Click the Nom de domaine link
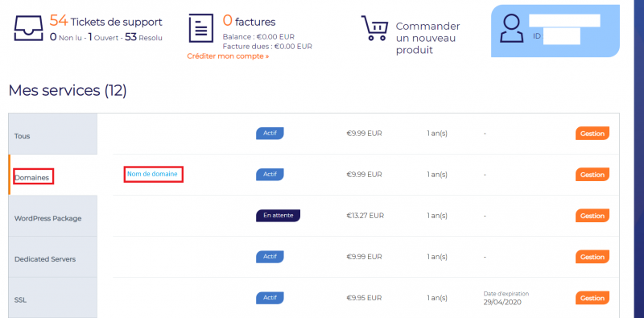 152,174
